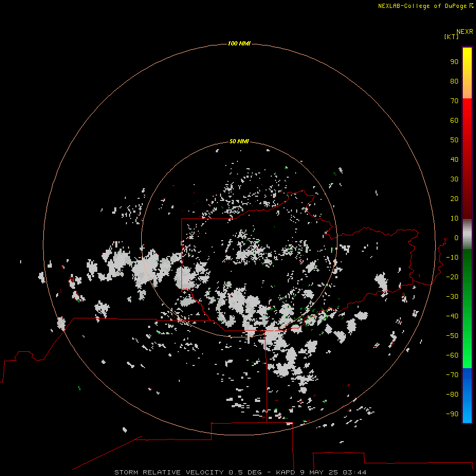Click the -50 value on the velocity scale

452,336
